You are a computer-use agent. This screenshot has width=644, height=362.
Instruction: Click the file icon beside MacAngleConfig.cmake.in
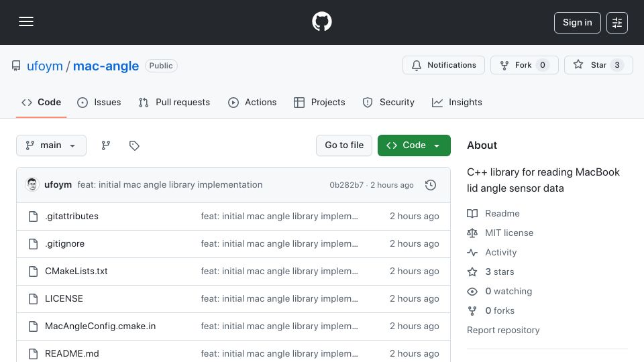coord(34,326)
